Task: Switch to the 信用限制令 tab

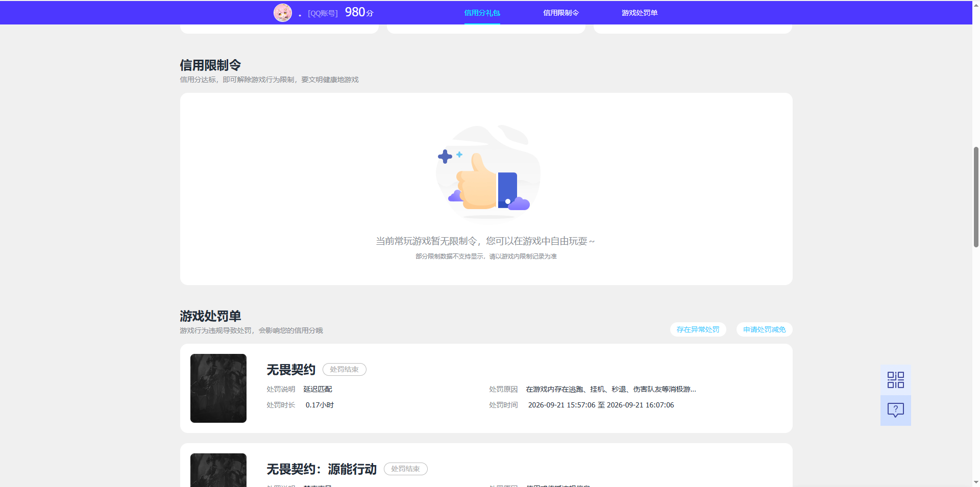Action: [x=560, y=13]
